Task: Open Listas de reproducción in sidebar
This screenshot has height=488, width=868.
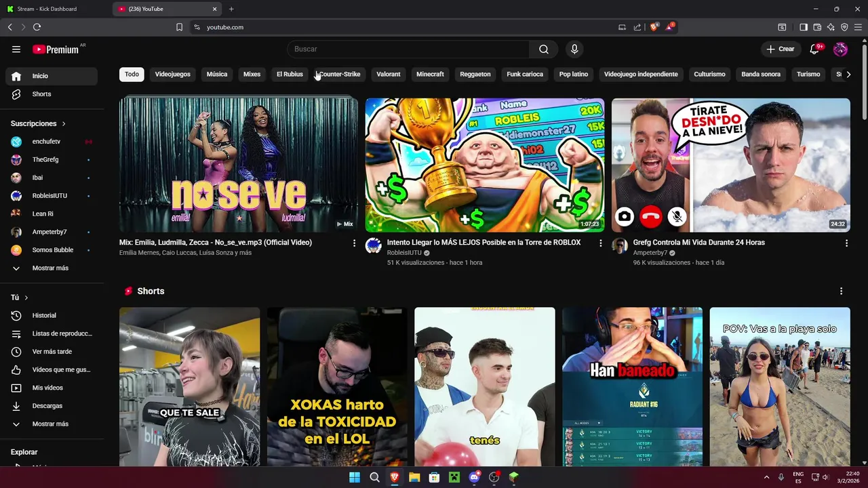Action: tap(52, 333)
